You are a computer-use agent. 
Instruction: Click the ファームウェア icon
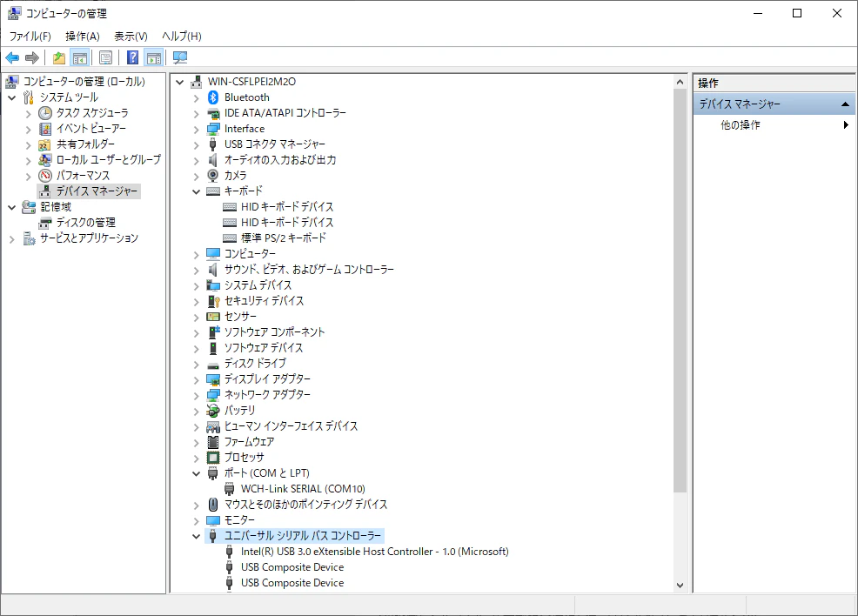213,441
